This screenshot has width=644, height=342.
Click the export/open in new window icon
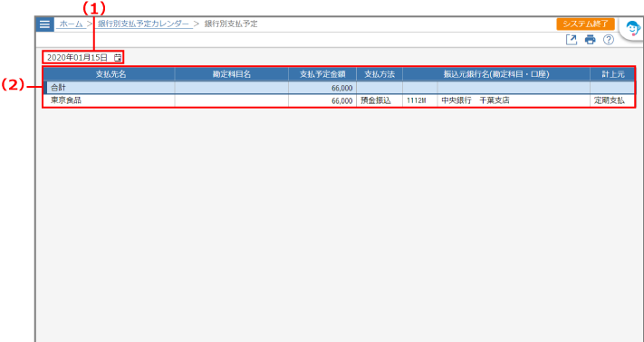tap(572, 40)
